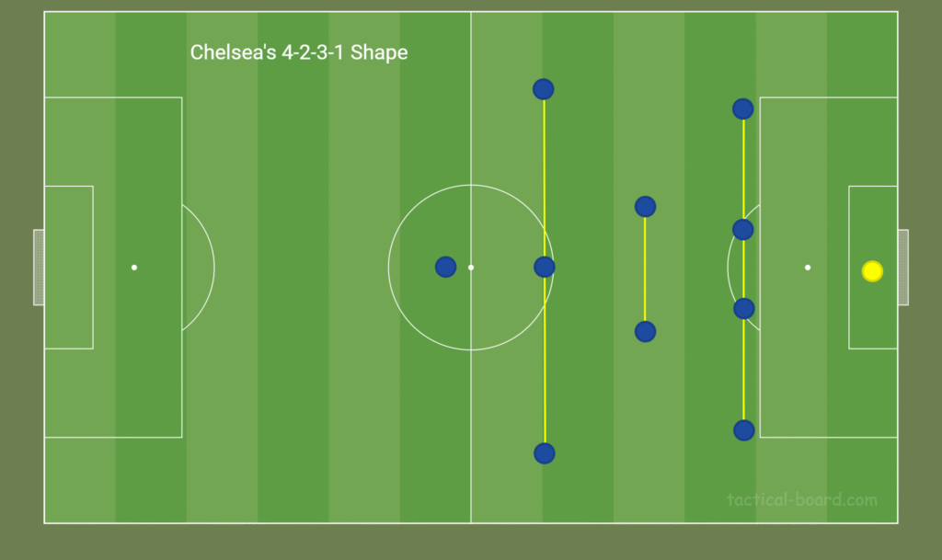Click the goal net behind the goalkeeper
This screenshot has height=560, width=942.
[903, 267]
